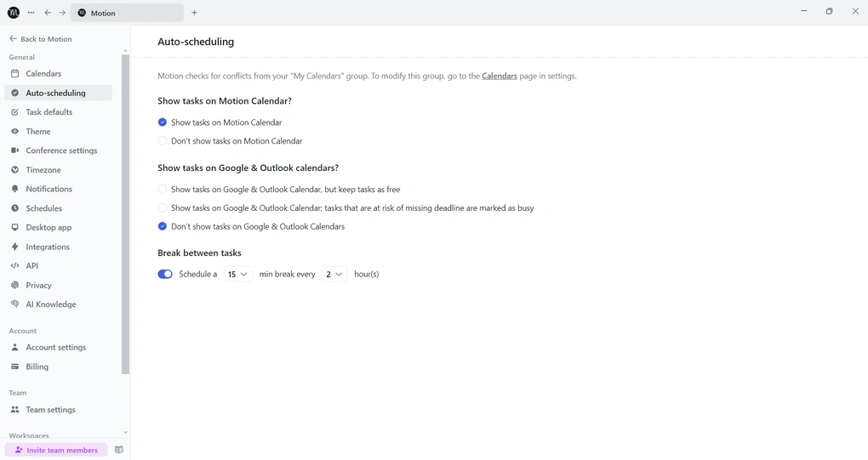Click the sidebar scroll up arrow

click(125, 51)
